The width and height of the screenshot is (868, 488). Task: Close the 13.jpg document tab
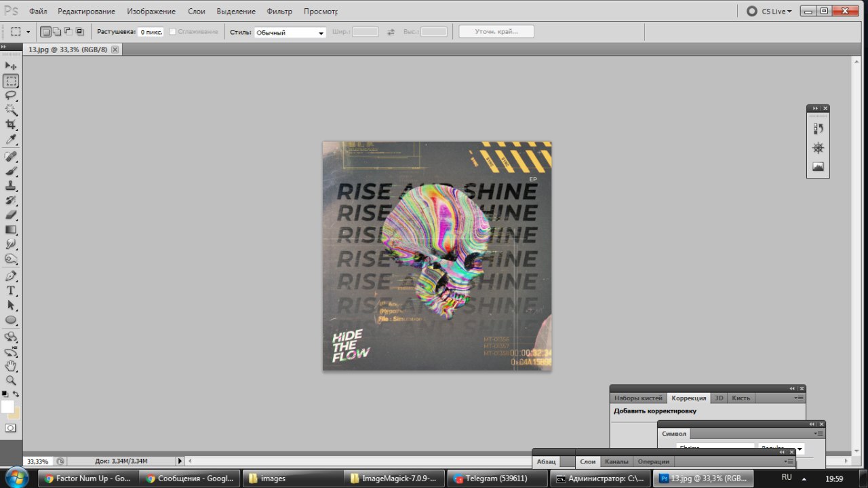click(115, 50)
